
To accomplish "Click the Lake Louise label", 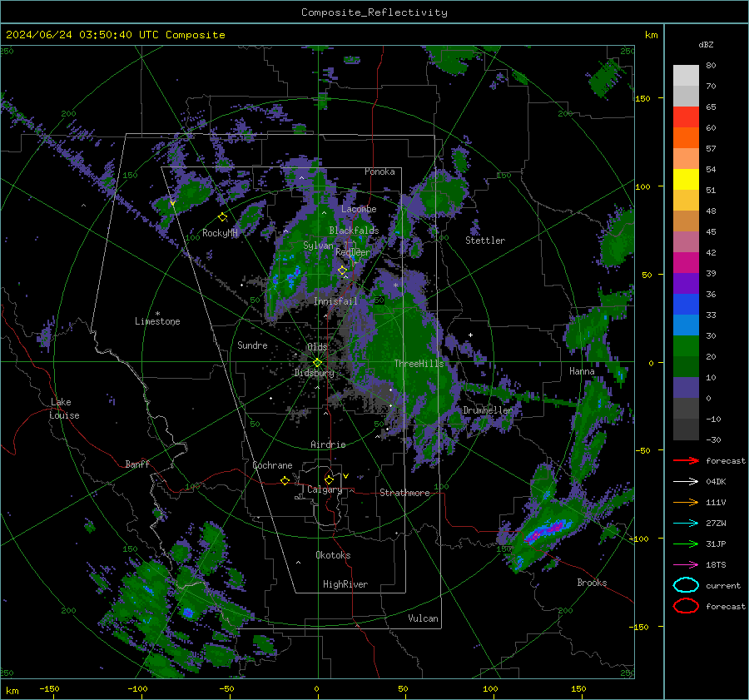I will click(x=64, y=409).
